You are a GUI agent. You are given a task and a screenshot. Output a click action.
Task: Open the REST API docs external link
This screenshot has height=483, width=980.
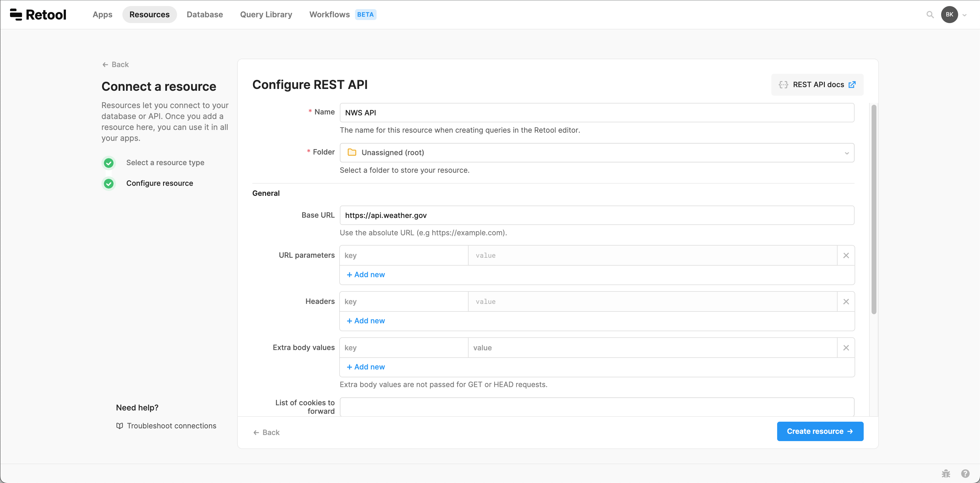tap(817, 84)
